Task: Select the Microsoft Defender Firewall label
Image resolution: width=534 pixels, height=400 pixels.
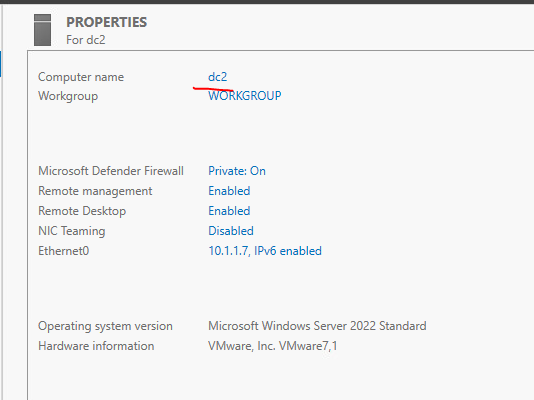Action: pyautogui.click(x=111, y=171)
